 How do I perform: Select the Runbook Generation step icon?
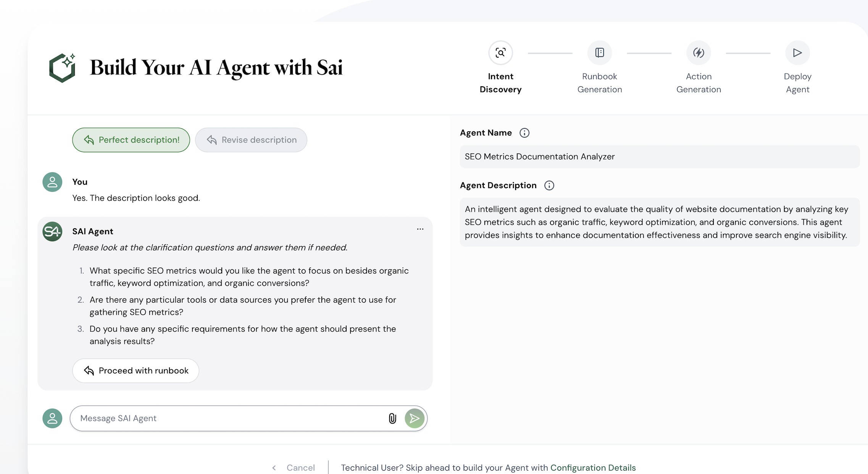point(599,53)
